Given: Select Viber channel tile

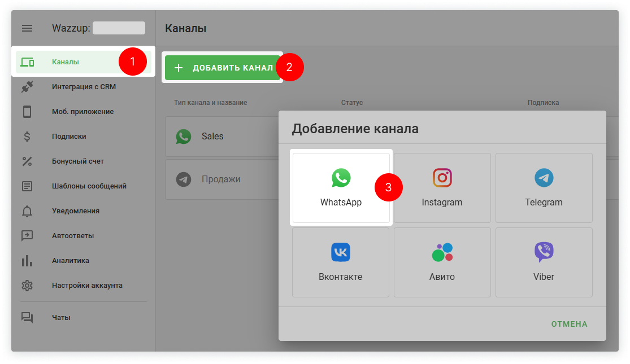Looking at the screenshot, I should (x=544, y=262).
